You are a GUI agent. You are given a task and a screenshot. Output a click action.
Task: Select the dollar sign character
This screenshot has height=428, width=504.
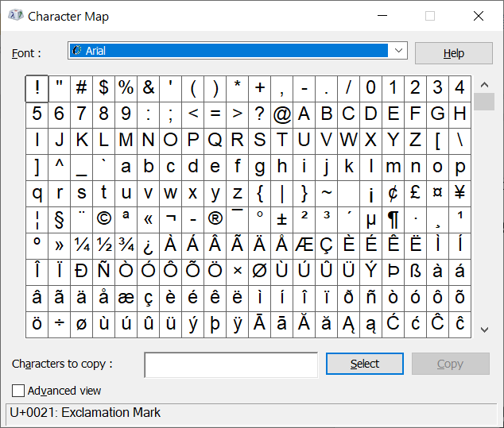point(104,89)
